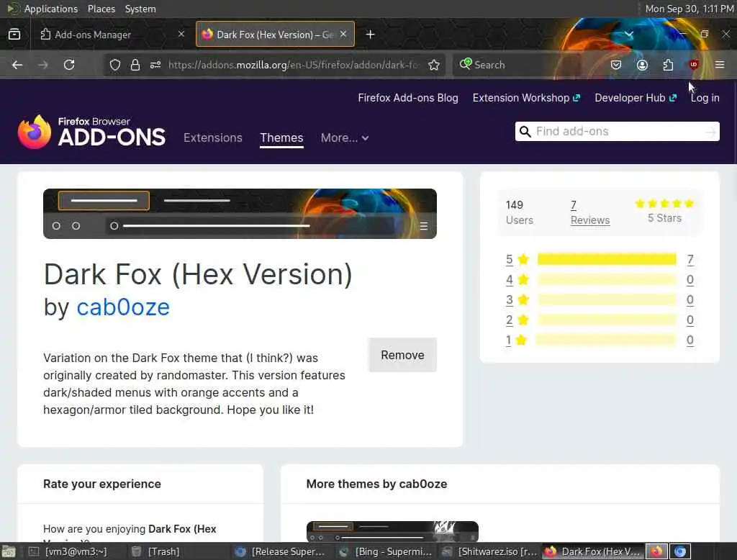Click the Dark Fox theme preview image
Viewport: 737px width, 560px height.
coord(240,214)
